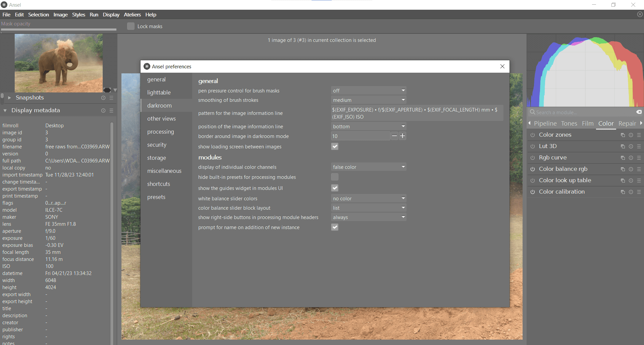Open storage preferences section
The height and width of the screenshot is (345, 644).
coord(166,158)
